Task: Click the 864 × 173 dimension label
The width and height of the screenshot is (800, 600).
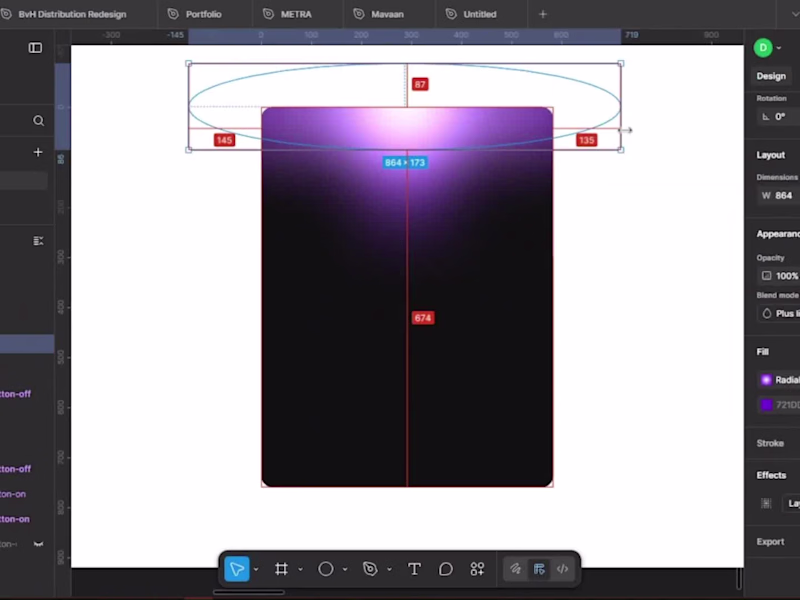Action: coord(405,162)
